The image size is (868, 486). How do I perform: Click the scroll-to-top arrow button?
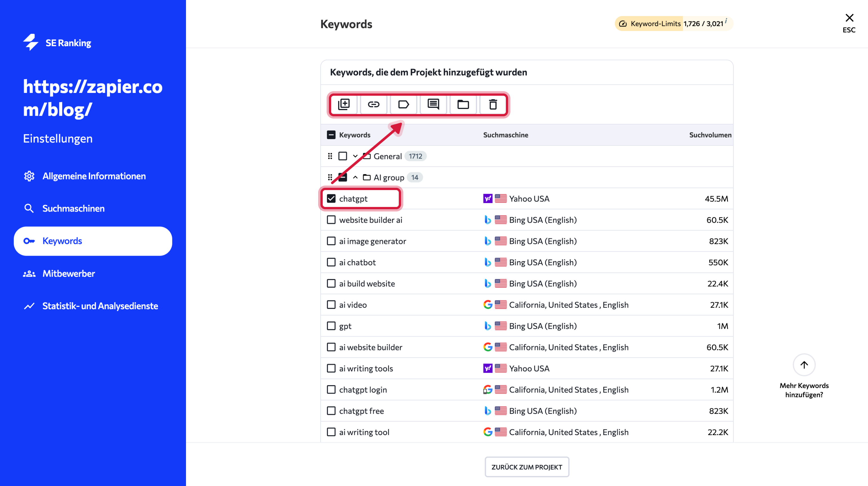click(x=804, y=365)
